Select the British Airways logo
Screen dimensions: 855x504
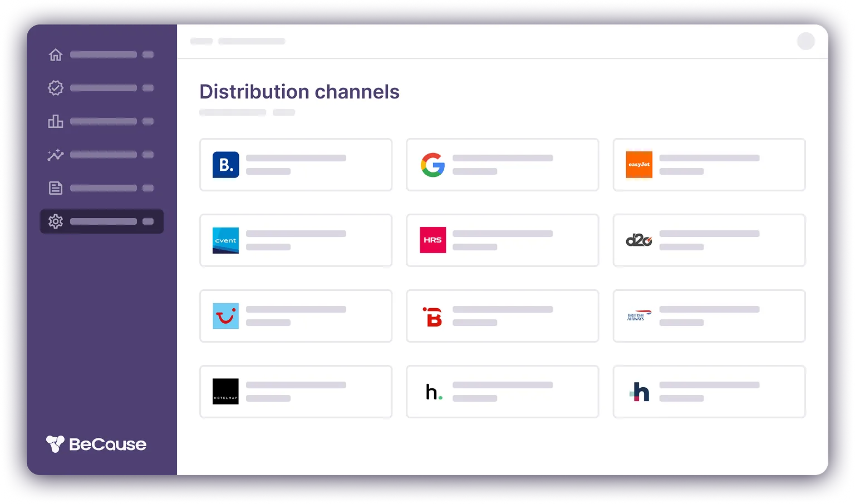(x=639, y=316)
